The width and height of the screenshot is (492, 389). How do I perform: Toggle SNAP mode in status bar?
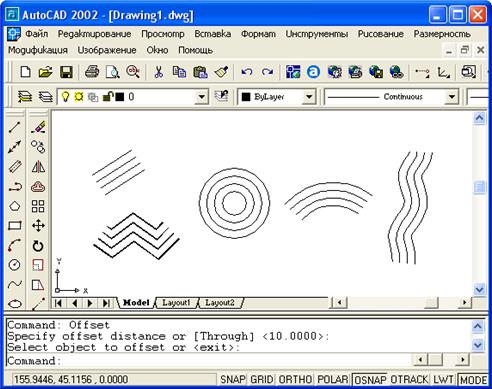pyautogui.click(x=232, y=380)
